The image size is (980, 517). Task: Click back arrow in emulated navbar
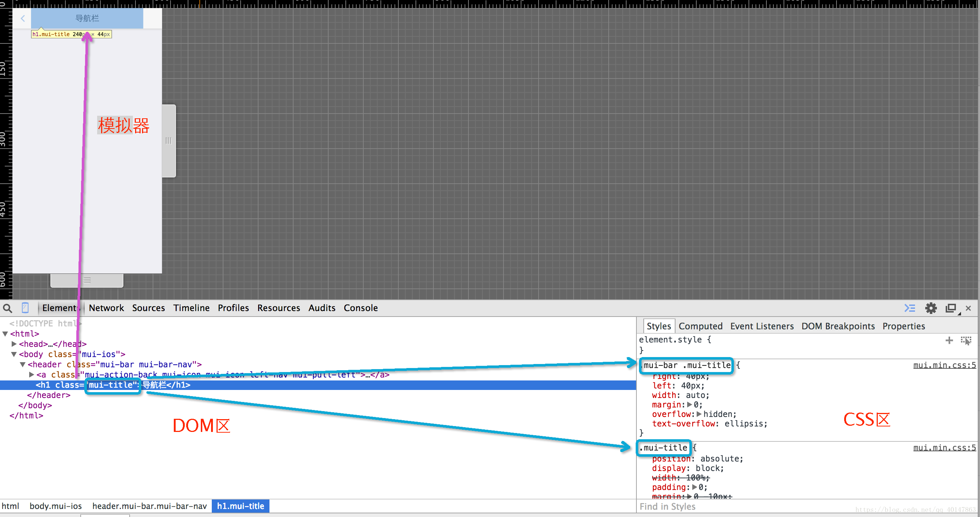coord(23,18)
